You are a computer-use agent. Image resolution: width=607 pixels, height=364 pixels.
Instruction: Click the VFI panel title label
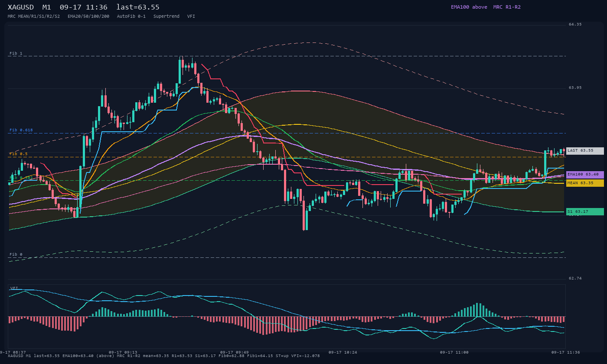14,288
